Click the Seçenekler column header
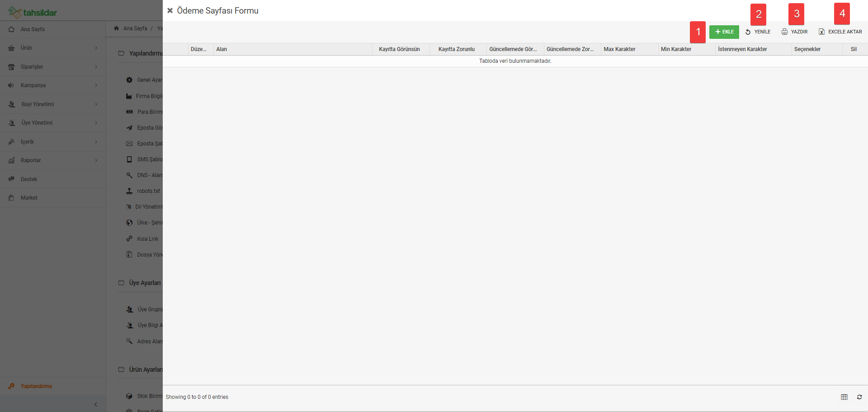 pos(817,49)
